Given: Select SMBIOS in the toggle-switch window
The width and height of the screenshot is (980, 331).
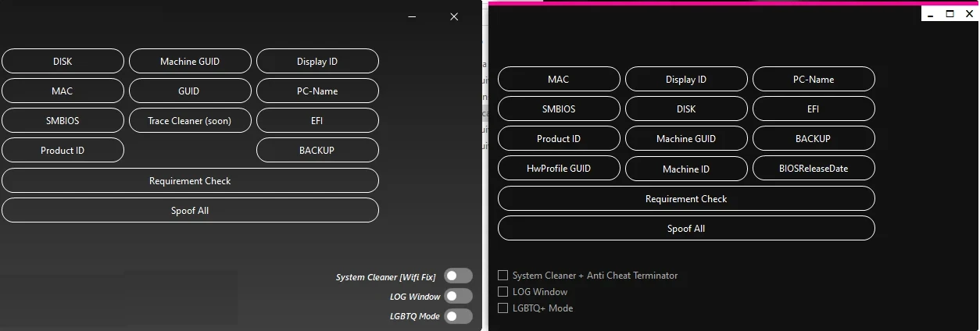Looking at the screenshot, I should pos(63,121).
